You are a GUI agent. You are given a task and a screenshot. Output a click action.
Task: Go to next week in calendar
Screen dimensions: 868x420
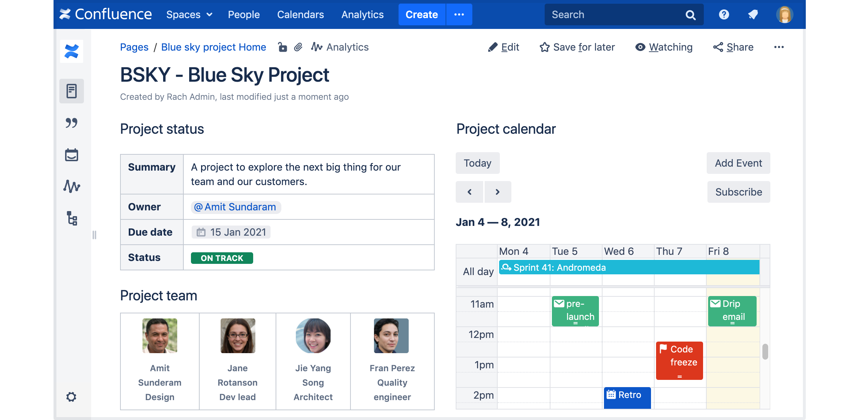pyautogui.click(x=498, y=192)
